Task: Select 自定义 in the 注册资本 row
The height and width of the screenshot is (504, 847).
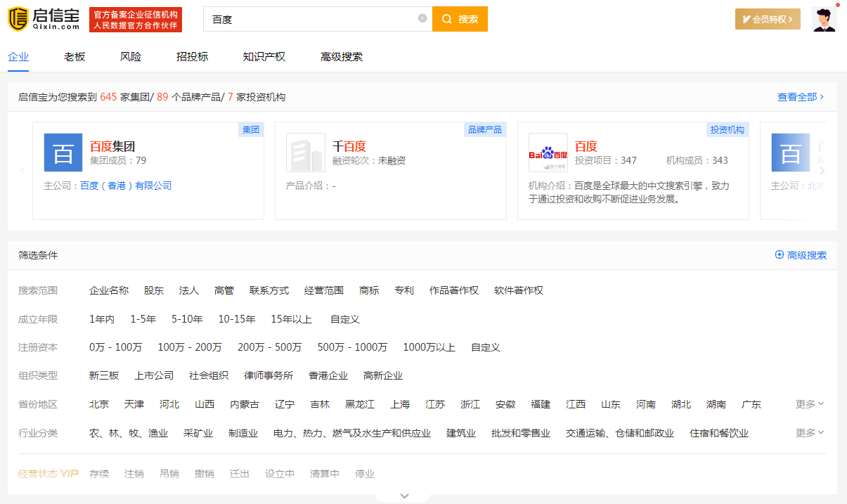Action: coord(486,347)
